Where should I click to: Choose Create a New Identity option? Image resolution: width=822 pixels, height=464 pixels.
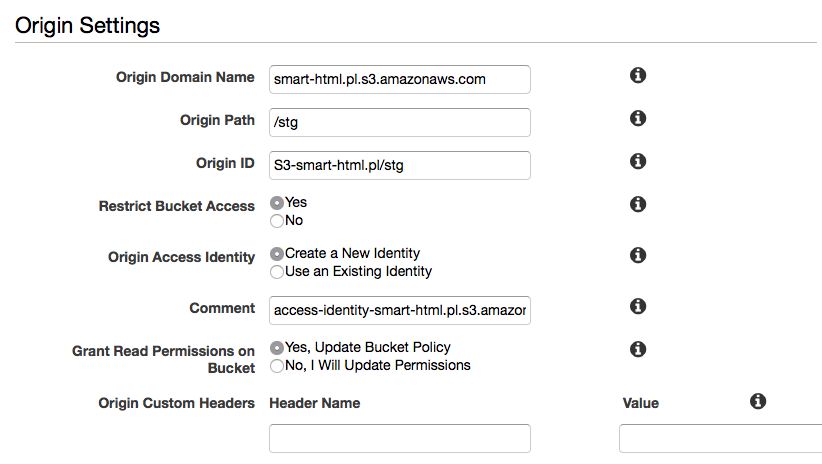point(277,253)
